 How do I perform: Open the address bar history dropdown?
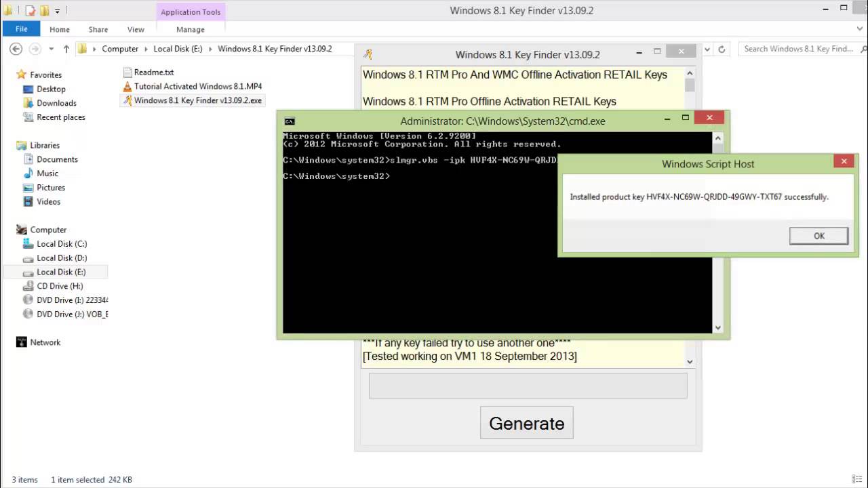[707, 49]
